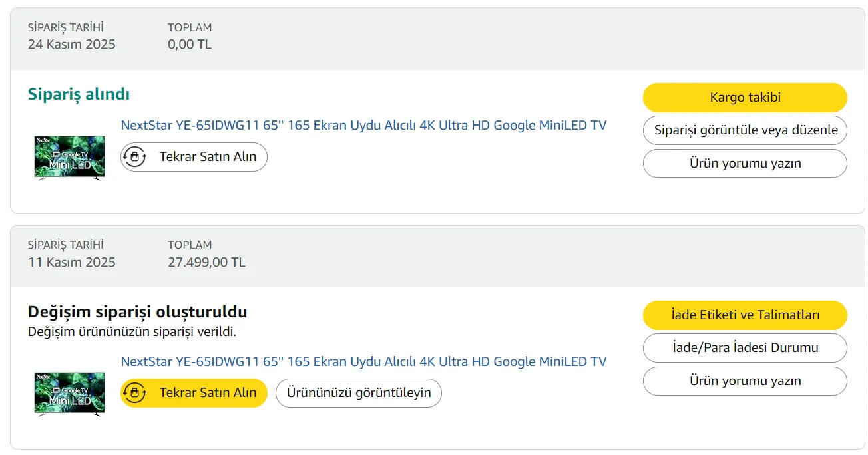
Task: Check İade/Para İadesi Durumu
Action: 745,348
